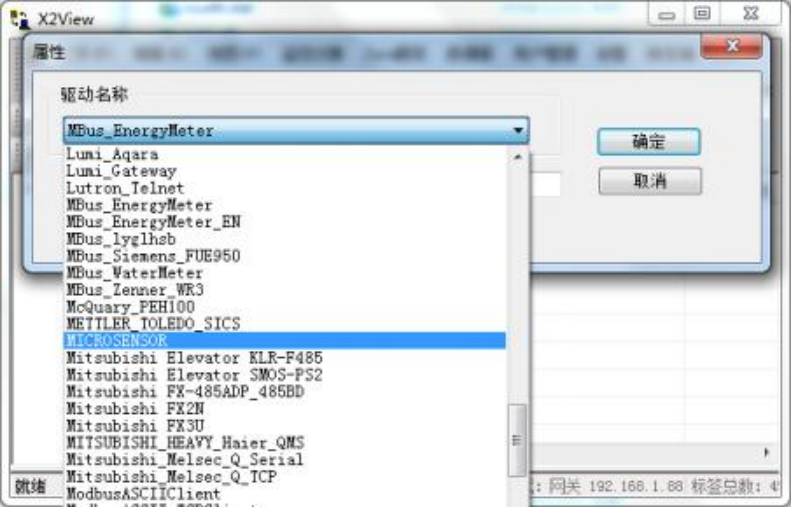
Task: Select Lumi_Gateway driver entry
Action: click(x=285, y=171)
